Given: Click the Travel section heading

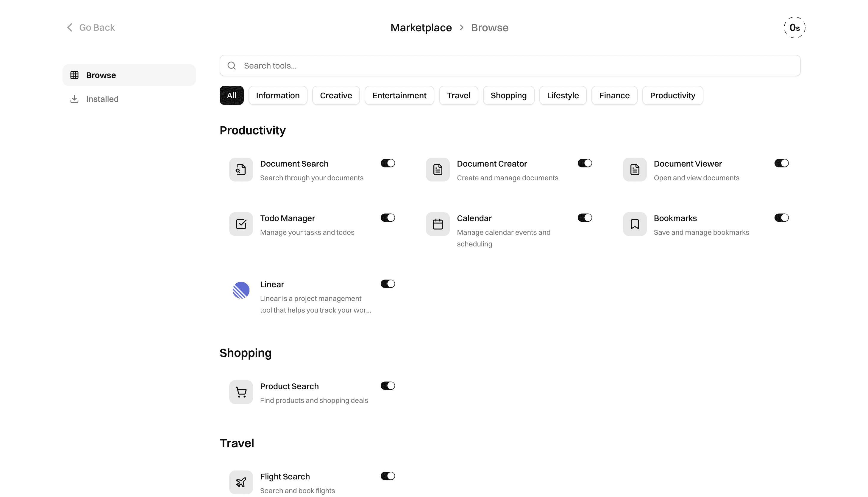Looking at the screenshot, I should pyautogui.click(x=237, y=443).
